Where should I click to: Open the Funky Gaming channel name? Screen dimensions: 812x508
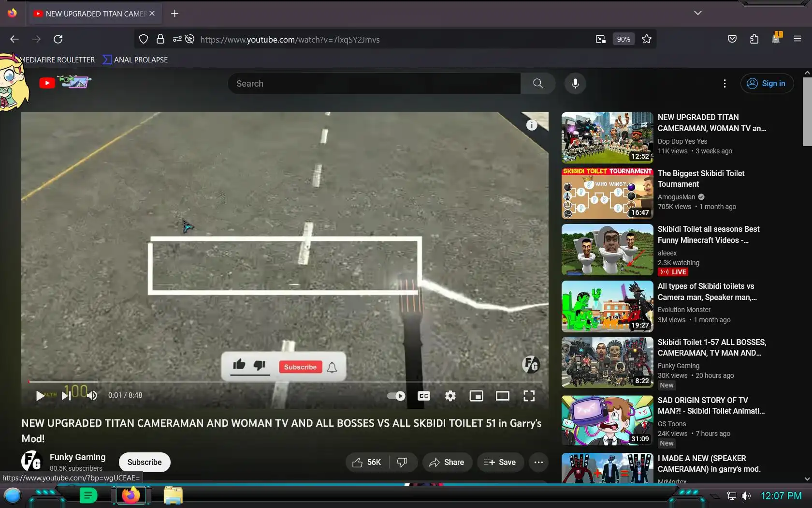point(77,457)
